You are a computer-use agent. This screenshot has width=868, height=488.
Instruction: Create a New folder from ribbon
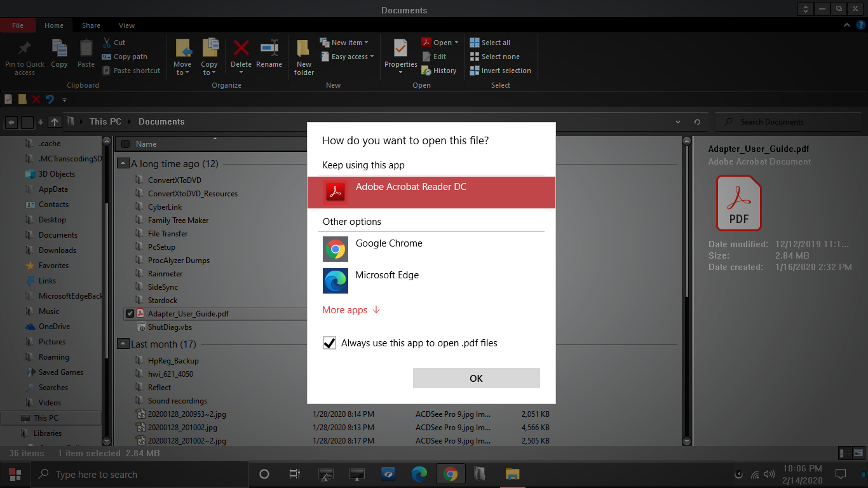click(304, 57)
